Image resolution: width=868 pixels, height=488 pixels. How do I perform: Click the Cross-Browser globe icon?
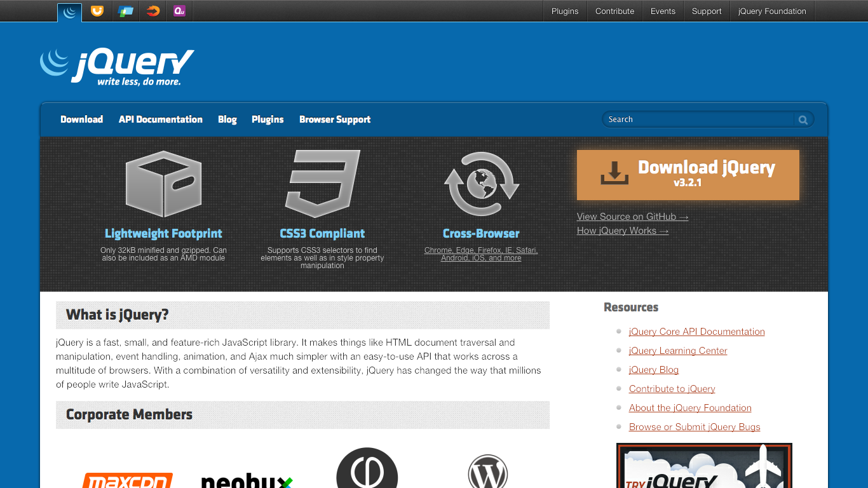[481, 182]
